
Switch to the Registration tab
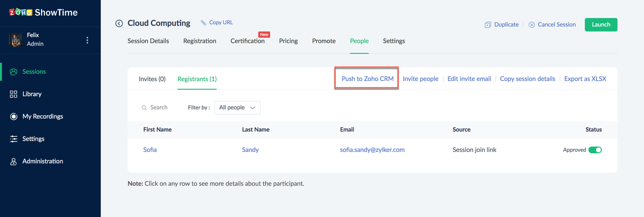[200, 41]
